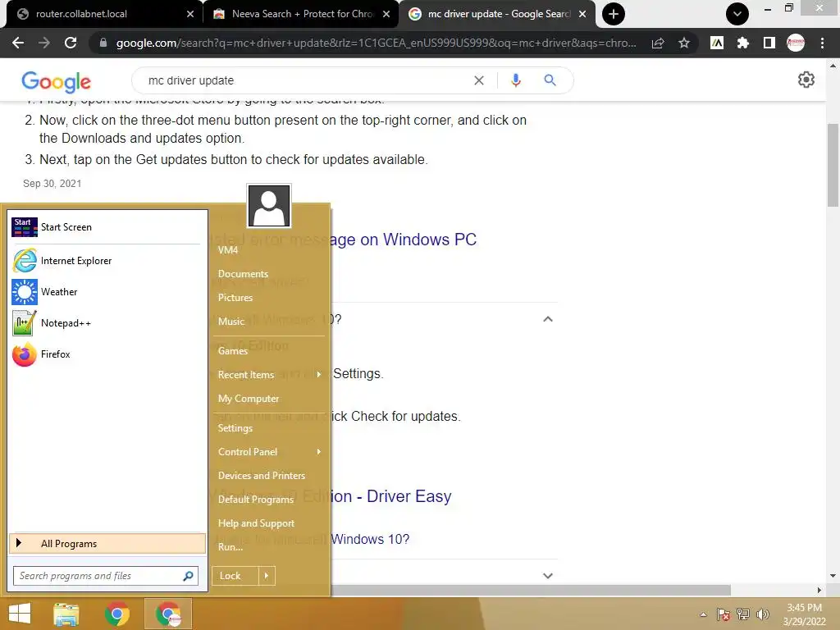
Task: Clear the Google search box
Action: 479,80
